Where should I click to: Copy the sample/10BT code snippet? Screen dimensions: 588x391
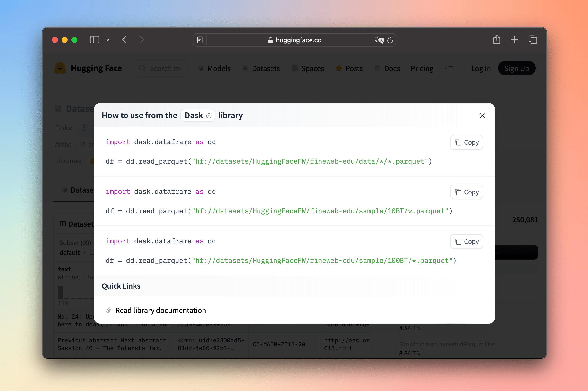click(x=466, y=192)
